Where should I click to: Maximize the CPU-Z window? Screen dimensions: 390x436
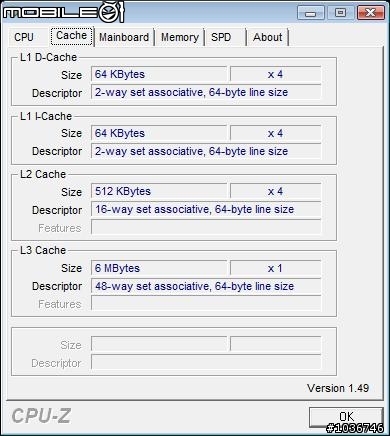point(340,13)
